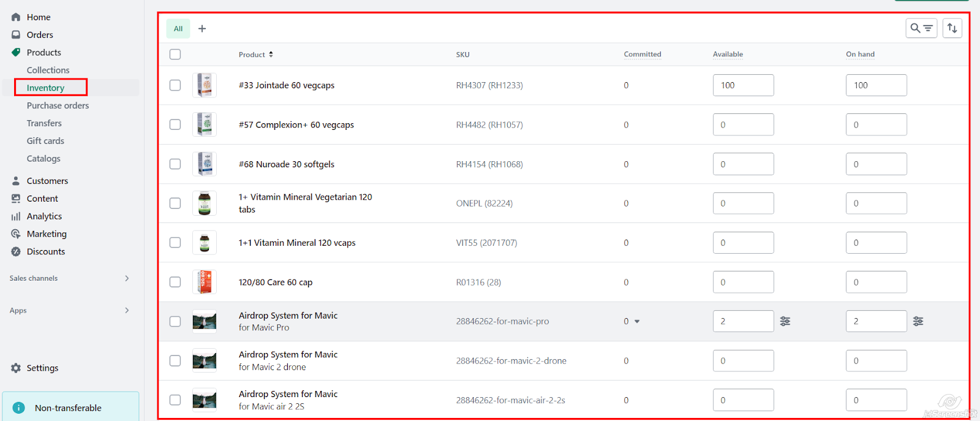Open #57 Complexion+ 60 vegcaps product link
The width and height of the screenshot is (980, 421).
tap(296, 125)
